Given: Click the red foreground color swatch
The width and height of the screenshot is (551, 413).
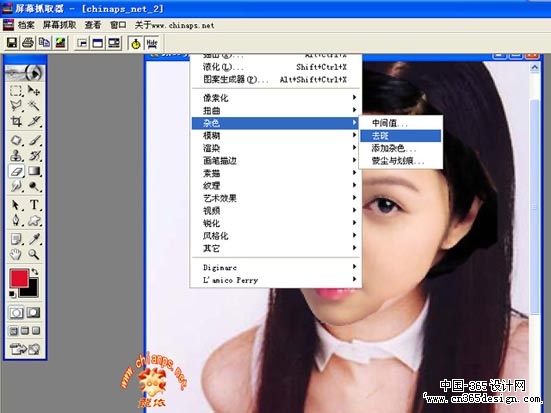Looking at the screenshot, I should pyautogui.click(x=19, y=278).
